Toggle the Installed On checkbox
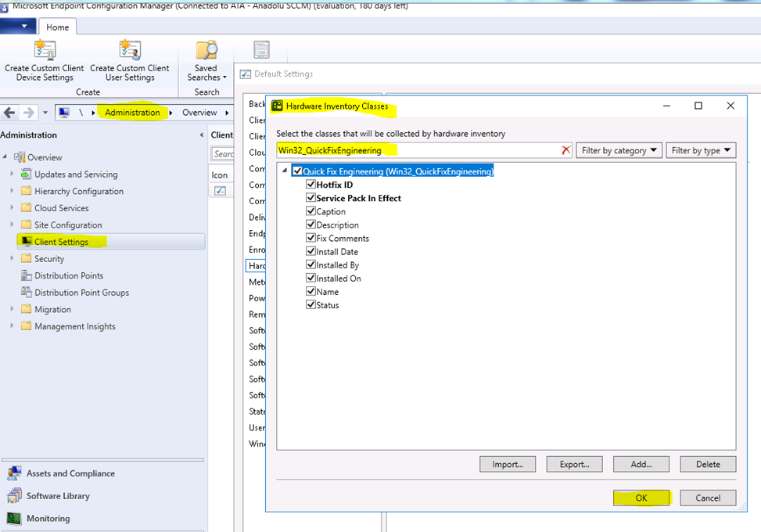 click(311, 278)
